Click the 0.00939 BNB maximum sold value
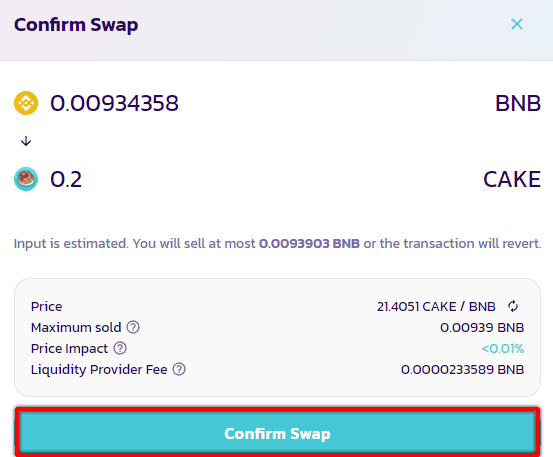 tap(482, 328)
